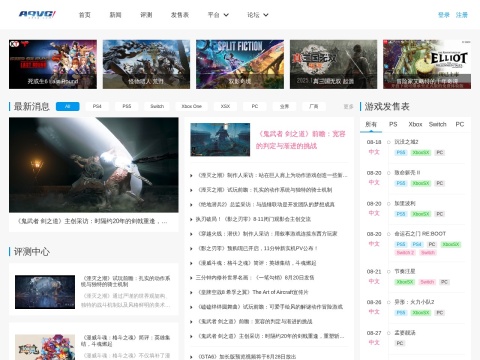Open the 首页 home nav item
Image resolution: width=480 pixels, height=360 pixels.
(85, 15)
